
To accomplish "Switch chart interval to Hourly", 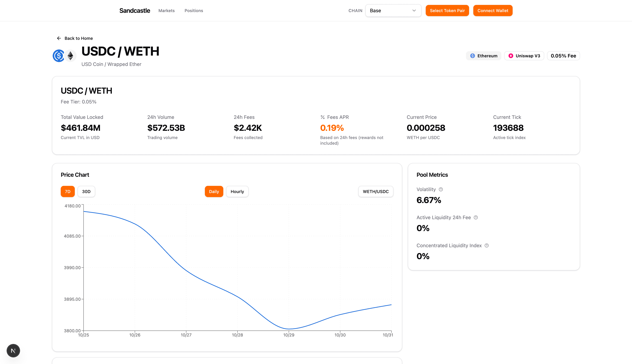I will 237,191.
